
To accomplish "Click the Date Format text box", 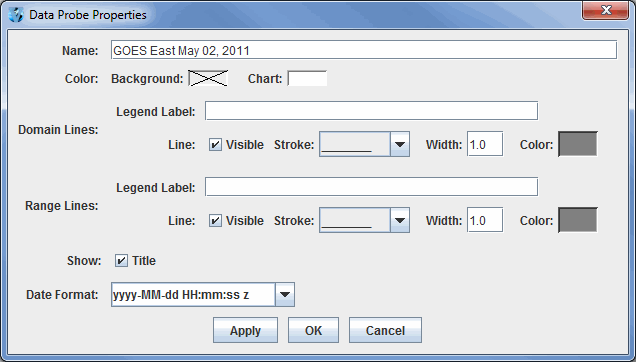I will coord(193,295).
